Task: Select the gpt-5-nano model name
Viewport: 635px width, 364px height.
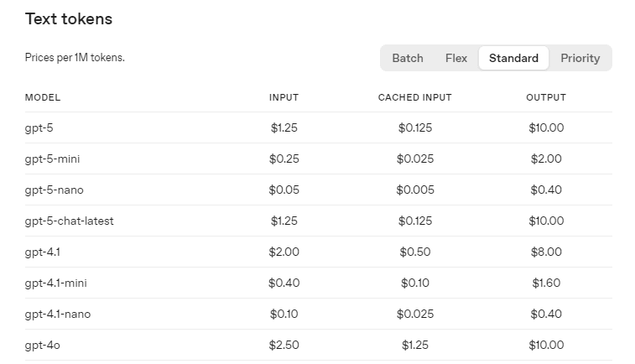Action: pyautogui.click(x=54, y=190)
